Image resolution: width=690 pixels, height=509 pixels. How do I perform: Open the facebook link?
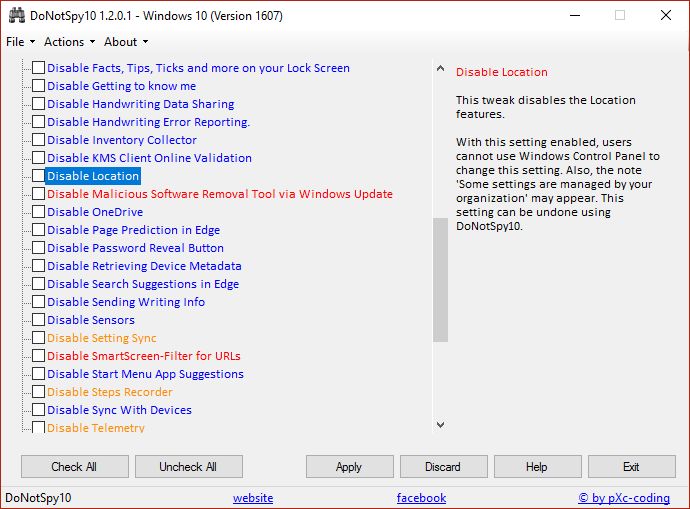click(422, 498)
